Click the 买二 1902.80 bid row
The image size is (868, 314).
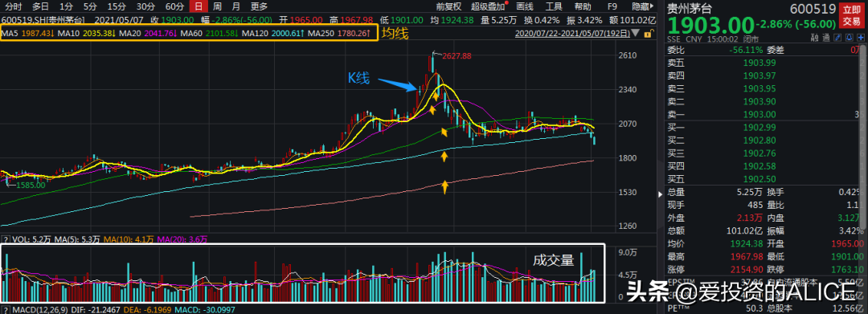click(x=764, y=141)
